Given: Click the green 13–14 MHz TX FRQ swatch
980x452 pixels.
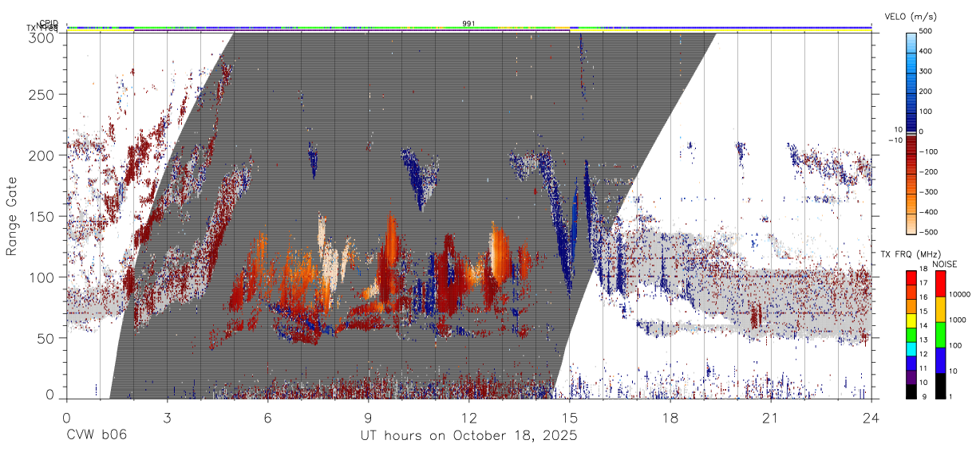Looking at the screenshot, I should [x=911, y=334].
